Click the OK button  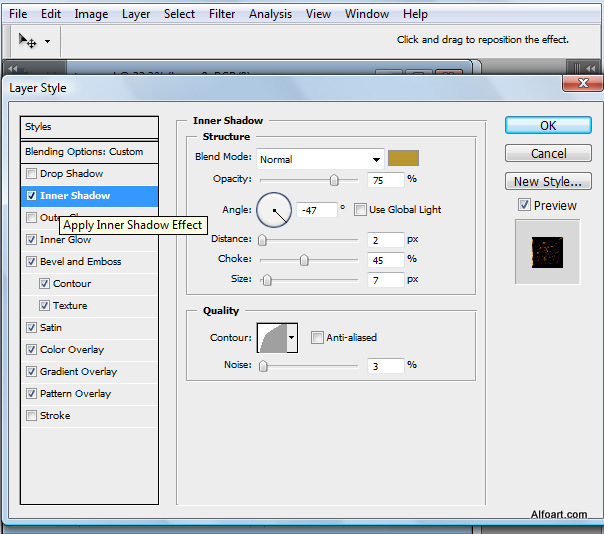coord(548,126)
